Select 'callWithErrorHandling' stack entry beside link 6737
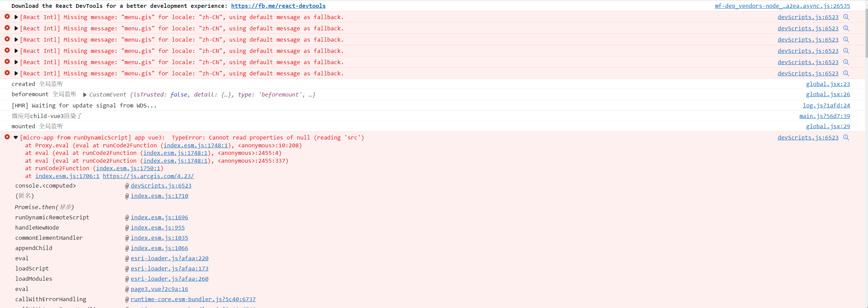 (51, 299)
